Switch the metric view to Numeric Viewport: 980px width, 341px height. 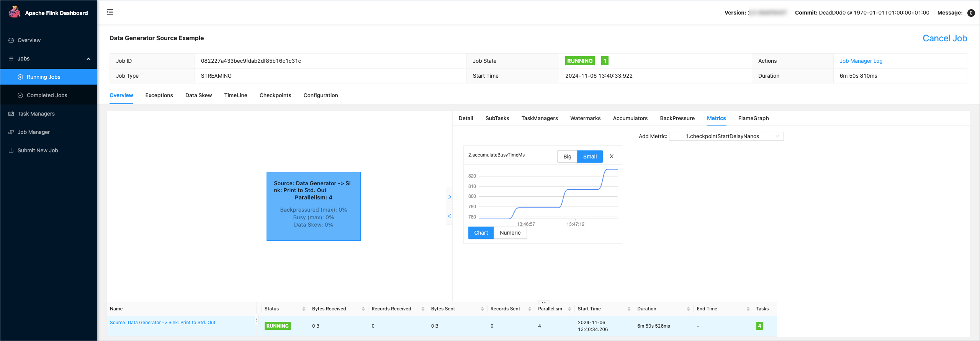click(510, 233)
